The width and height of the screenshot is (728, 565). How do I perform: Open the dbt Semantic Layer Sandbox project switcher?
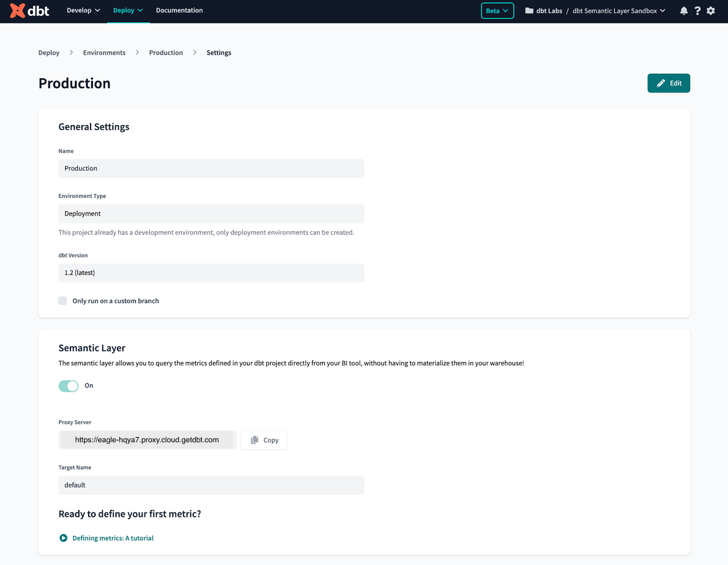[619, 11]
